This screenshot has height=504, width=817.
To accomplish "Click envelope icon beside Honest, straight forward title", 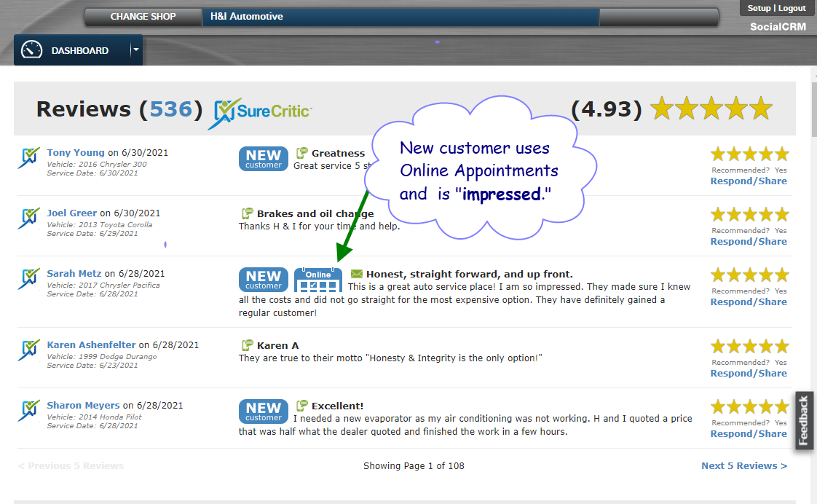I will pos(356,274).
